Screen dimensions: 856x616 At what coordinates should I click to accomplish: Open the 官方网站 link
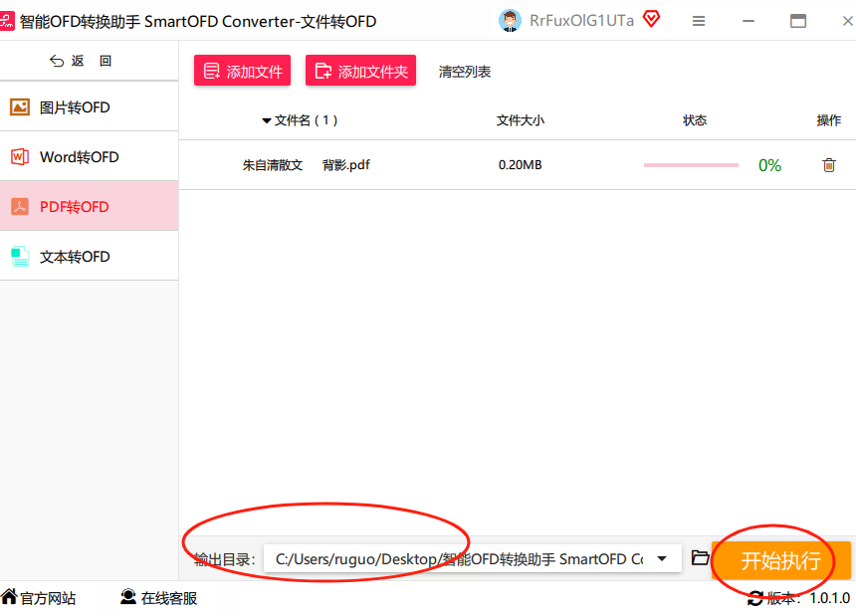click(x=38, y=598)
